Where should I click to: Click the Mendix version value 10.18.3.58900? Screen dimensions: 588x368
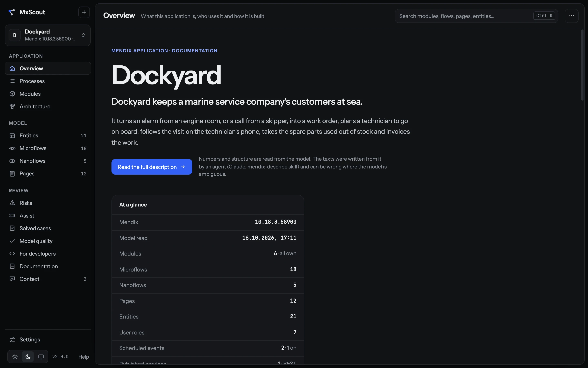click(x=276, y=222)
